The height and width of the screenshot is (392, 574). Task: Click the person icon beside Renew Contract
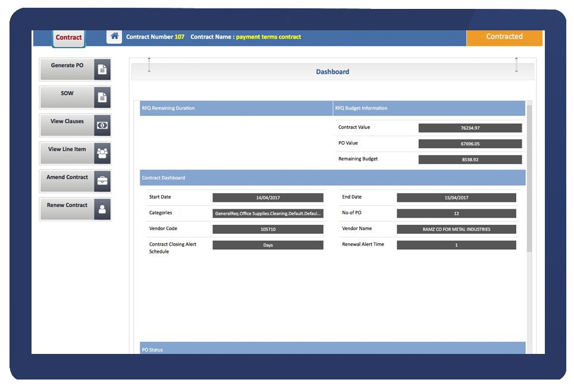102,209
